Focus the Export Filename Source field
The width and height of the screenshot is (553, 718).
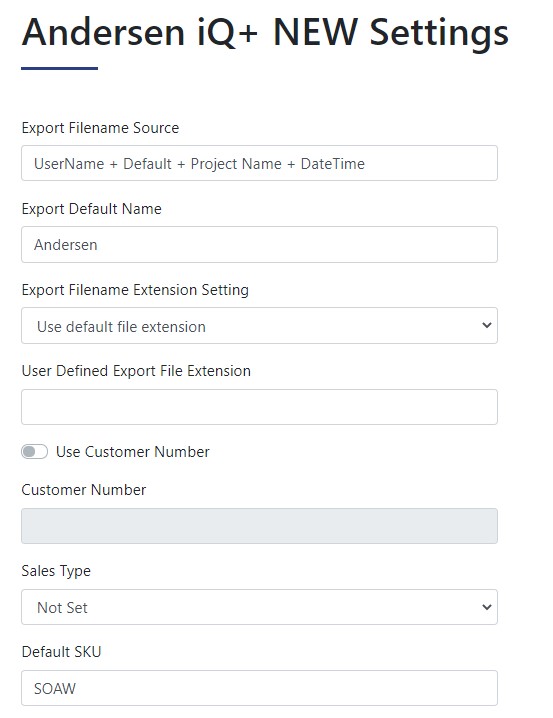click(x=259, y=163)
